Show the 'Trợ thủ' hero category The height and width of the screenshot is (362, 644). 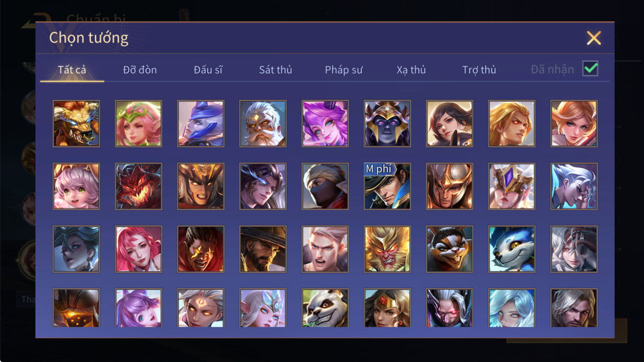pos(479,70)
